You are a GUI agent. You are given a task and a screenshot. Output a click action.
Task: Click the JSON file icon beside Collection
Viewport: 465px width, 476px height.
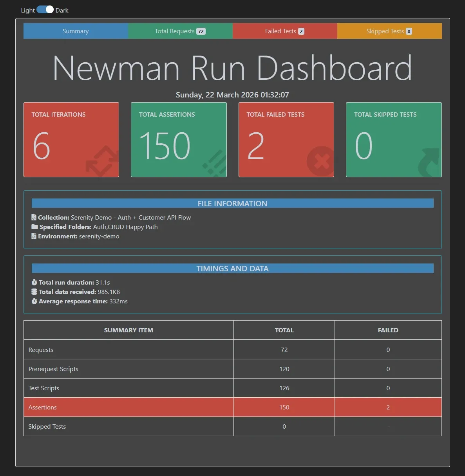[33, 217]
